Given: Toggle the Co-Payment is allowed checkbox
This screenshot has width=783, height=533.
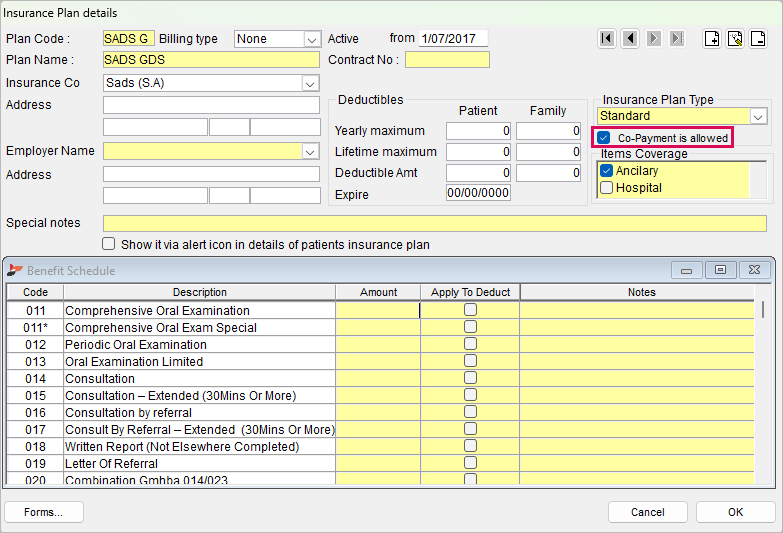Looking at the screenshot, I should (604, 137).
